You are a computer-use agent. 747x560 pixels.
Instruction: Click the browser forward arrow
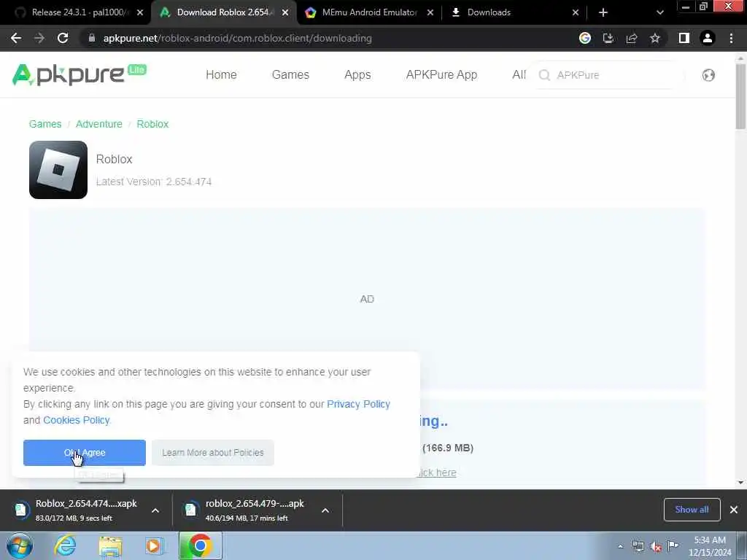[39, 38]
